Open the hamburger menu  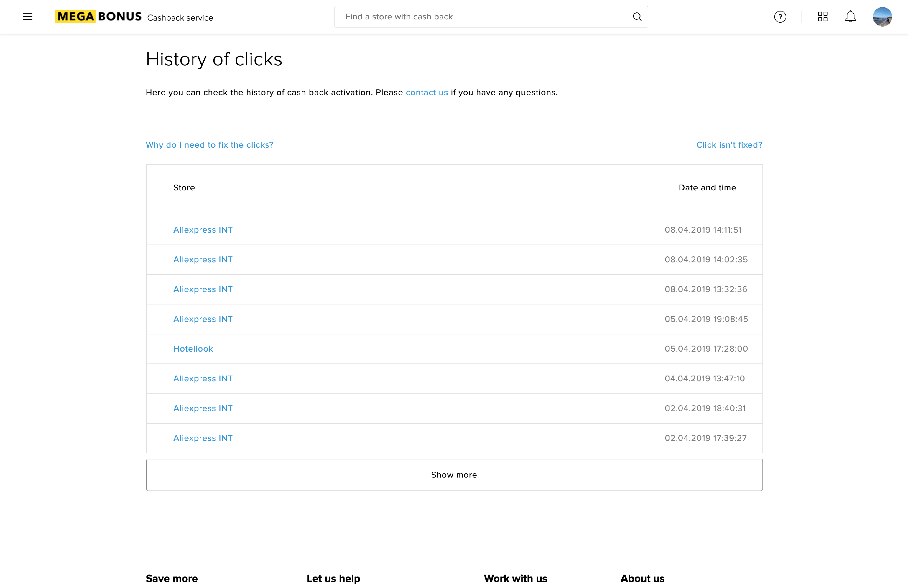[x=28, y=17]
